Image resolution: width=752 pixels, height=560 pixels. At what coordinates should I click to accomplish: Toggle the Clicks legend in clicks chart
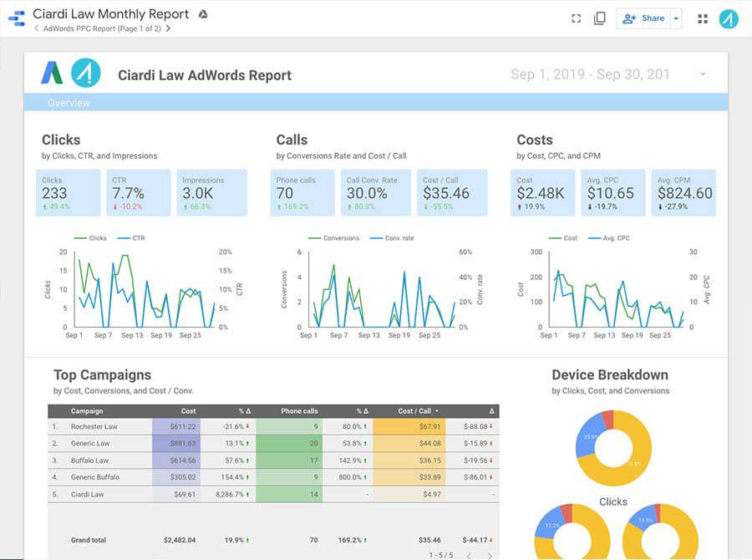pos(90,238)
